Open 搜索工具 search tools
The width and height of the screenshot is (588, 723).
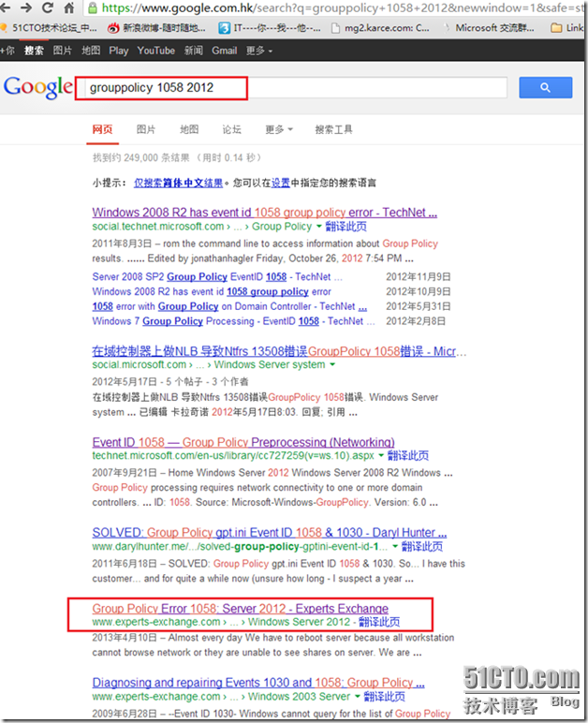pos(333,129)
